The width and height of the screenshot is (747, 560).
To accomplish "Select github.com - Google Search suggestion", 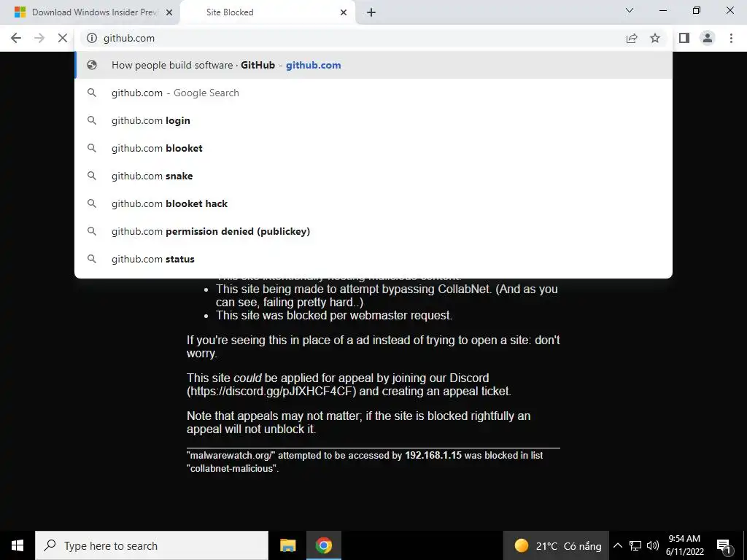I will tap(373, 93).
